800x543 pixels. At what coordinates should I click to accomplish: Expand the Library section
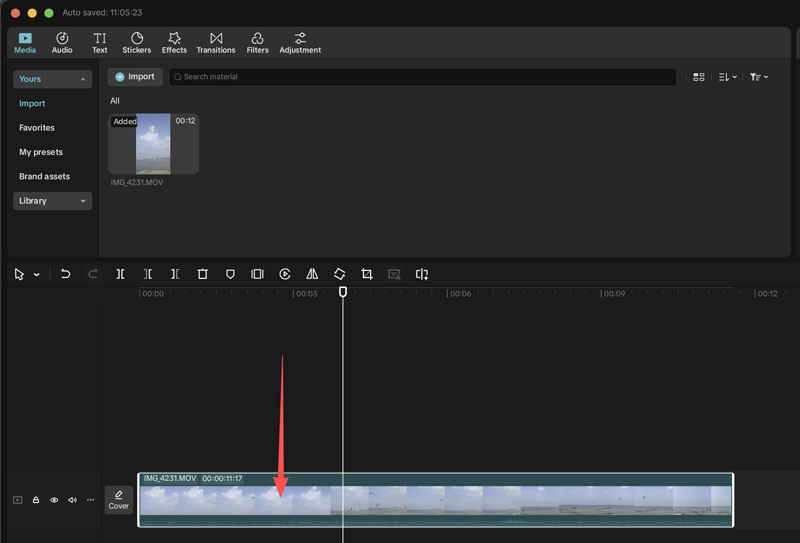click(x=52, y=201)
